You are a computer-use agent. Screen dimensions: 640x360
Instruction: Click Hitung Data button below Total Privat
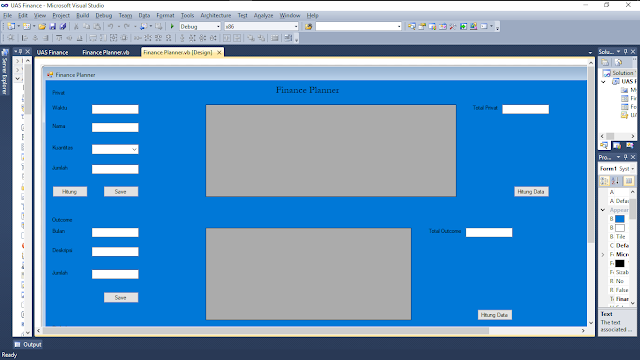(x=531, y=192)
